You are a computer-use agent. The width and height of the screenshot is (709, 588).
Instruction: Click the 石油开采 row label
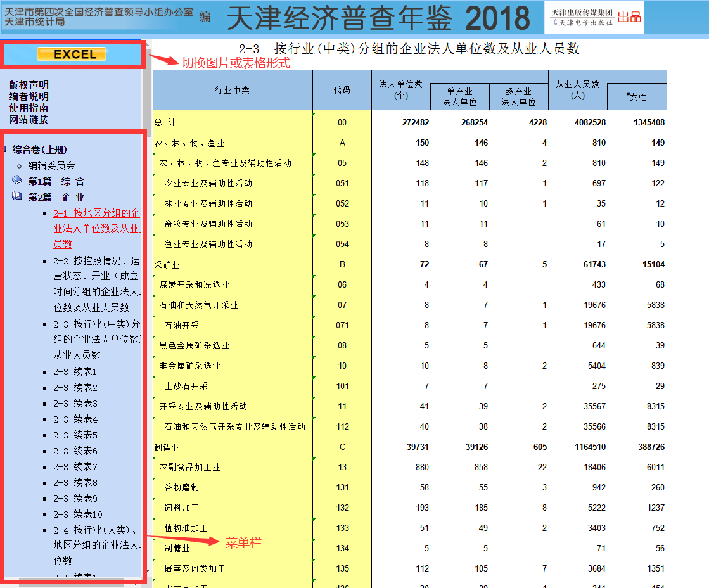(x=181, y=325)
